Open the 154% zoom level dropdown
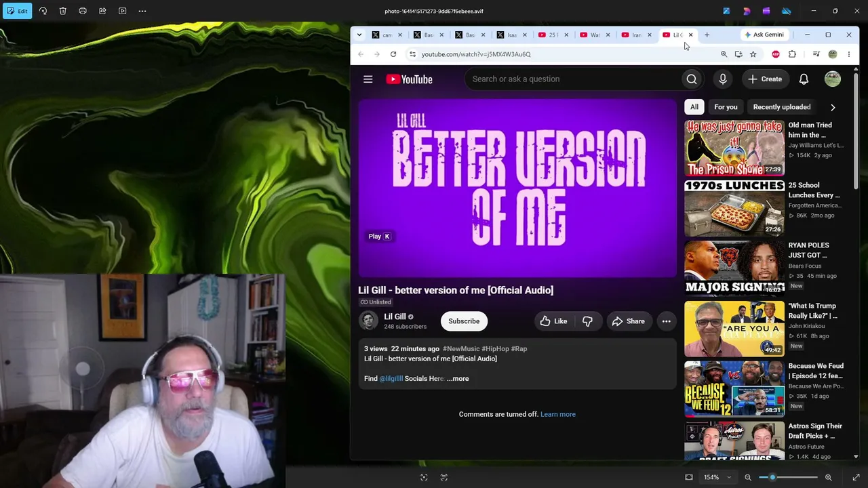Viewport: 868px width, 488px height. point(717,477)
